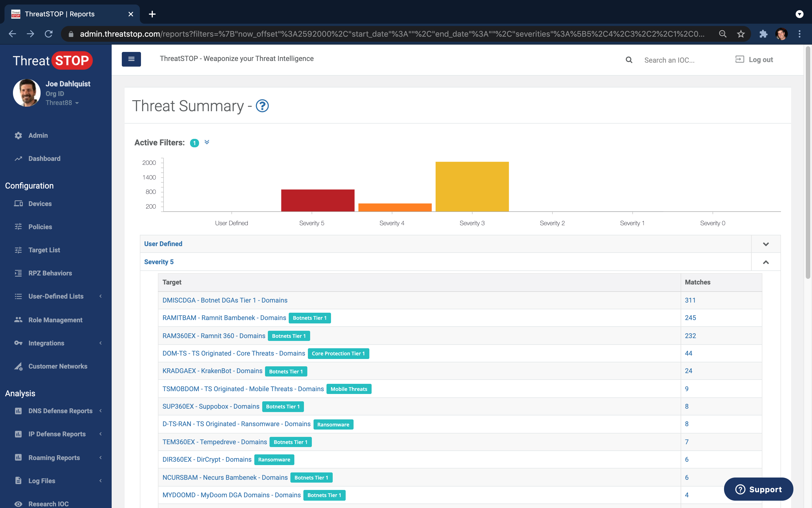
Task: Open Policies in the sidebar
Action: [40, 227]
